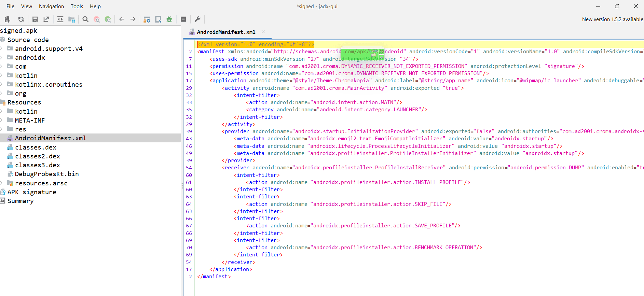Open the log viewer icon
This screenshot has width=644, height=296.
coord(183,19)
